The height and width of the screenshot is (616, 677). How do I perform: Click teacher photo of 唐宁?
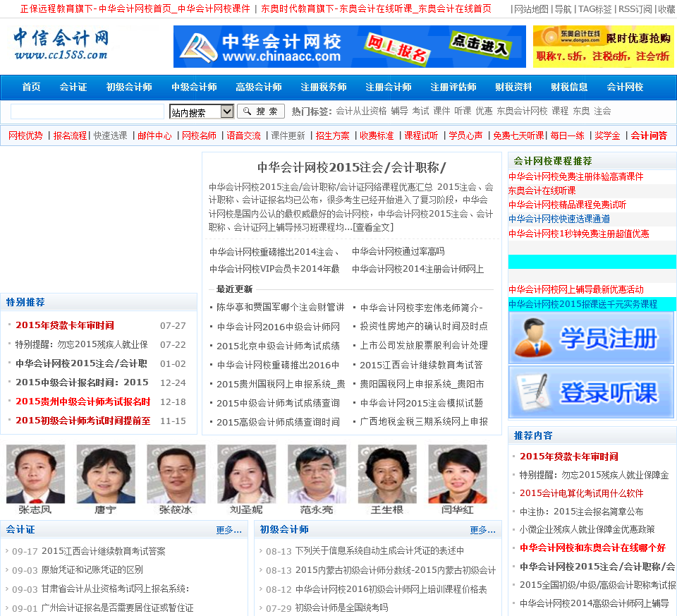(x=106, y=474)
